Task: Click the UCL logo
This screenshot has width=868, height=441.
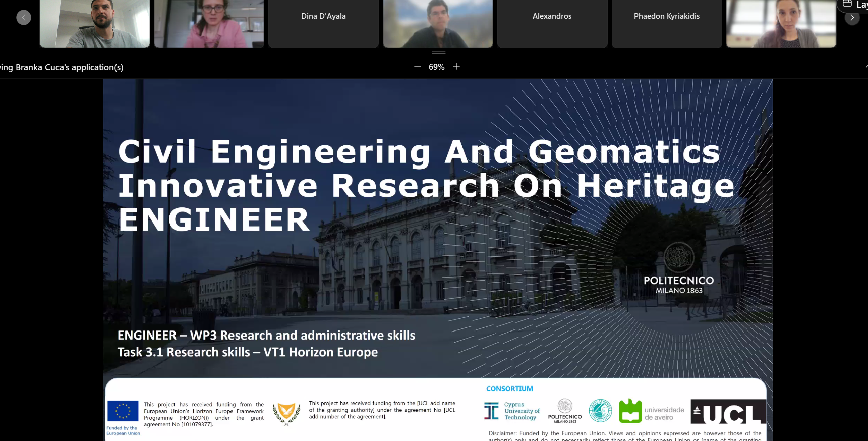Action: (728, 412)
